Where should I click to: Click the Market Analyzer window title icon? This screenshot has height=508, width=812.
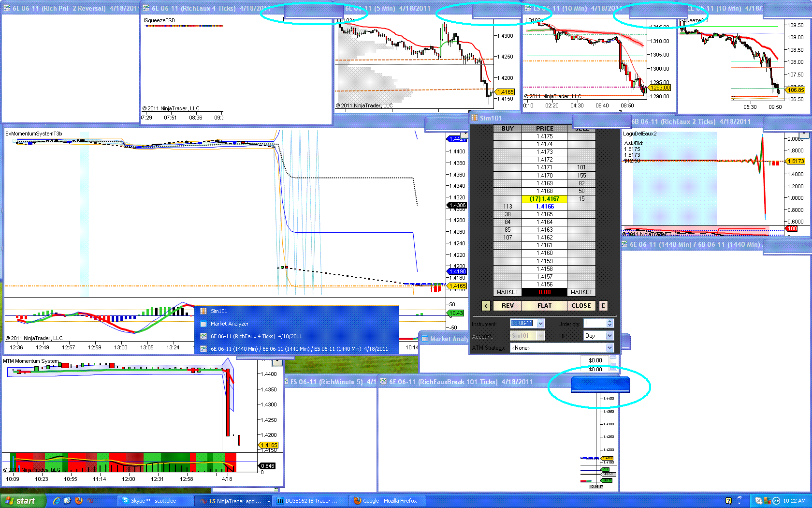[x=425, y=339]
